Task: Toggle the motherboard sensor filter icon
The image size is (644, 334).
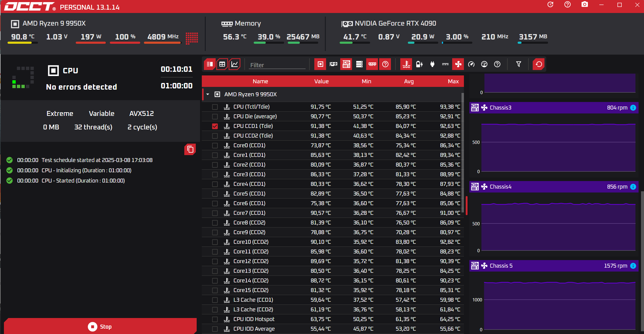Action: click(346, 64)
